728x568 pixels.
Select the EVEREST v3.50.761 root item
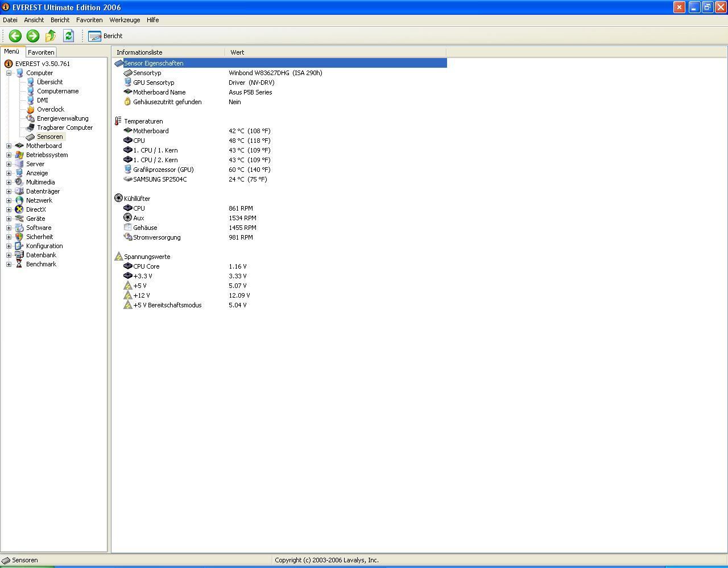[42, 64]
